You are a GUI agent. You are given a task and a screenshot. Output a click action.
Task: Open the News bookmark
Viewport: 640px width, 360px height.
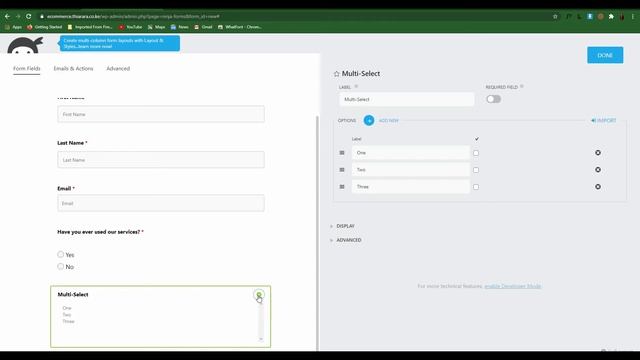(180, 27)
